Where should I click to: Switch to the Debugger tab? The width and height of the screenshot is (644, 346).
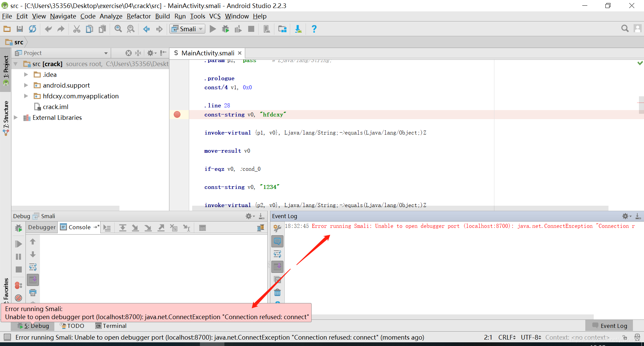click(x=42, y=227)
